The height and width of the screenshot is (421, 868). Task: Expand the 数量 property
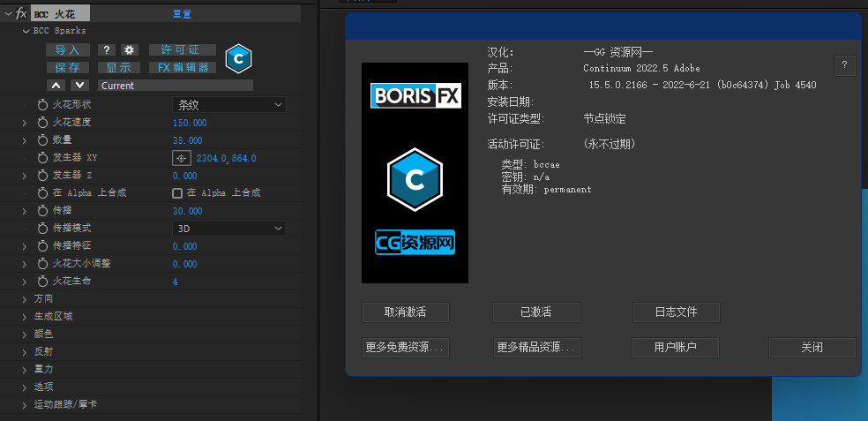click(25, 140)
